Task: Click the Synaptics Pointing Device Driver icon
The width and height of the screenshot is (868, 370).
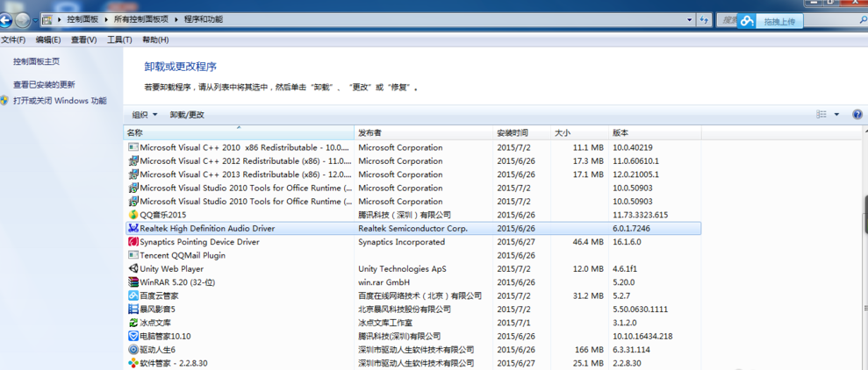Action: coord(133,242)
